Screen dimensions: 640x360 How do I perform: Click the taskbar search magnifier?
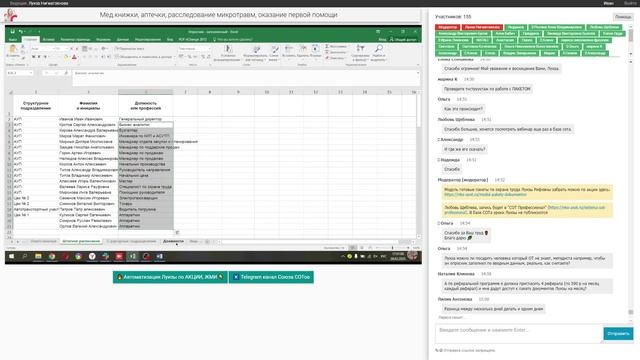click(24, 256)
